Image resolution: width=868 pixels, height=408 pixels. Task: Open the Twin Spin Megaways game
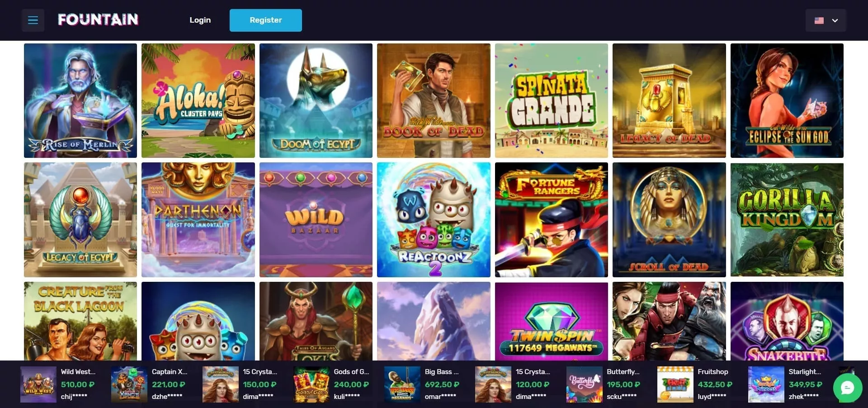[552, 321]
